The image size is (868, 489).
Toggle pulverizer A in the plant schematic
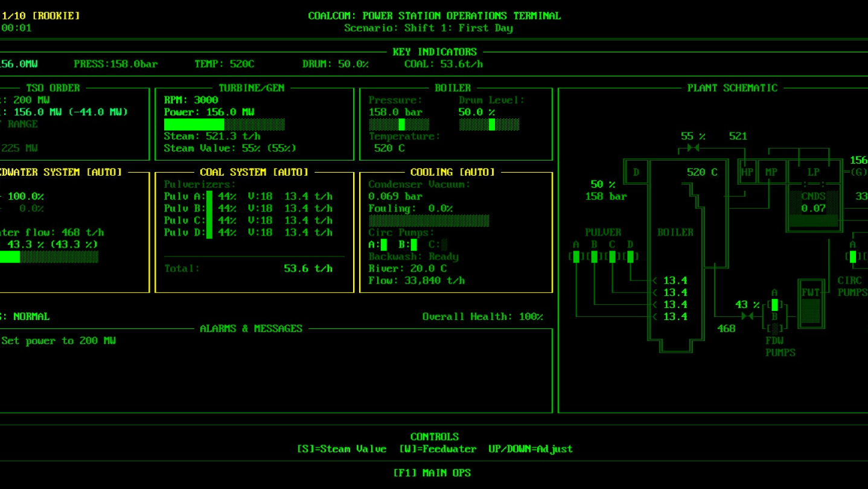576,257
